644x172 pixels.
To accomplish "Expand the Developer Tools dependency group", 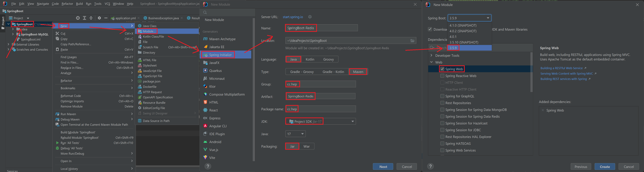I will coord(431,56).
